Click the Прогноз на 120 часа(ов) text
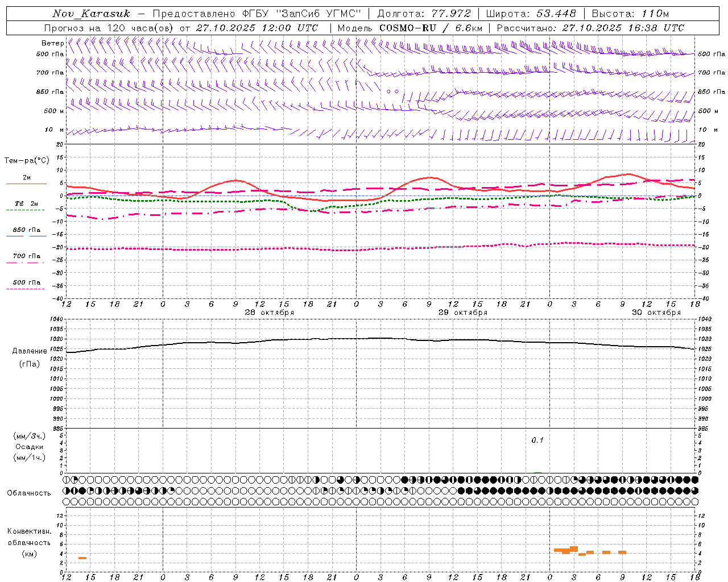728x582 pixels. 109,28
